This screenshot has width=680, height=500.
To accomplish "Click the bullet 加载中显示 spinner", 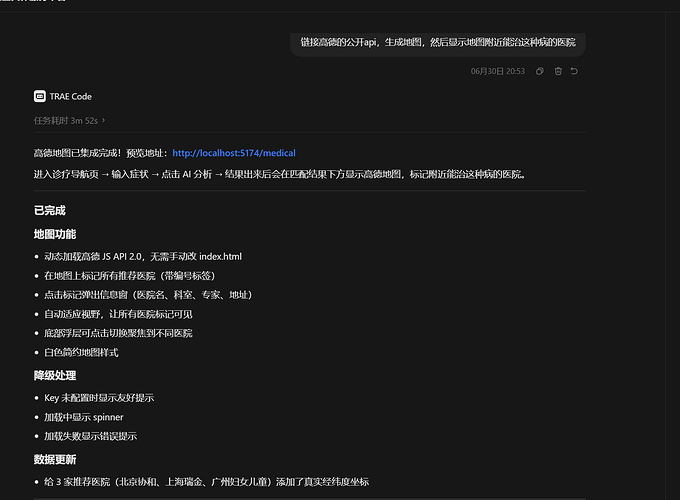I will tap(84, 417).
